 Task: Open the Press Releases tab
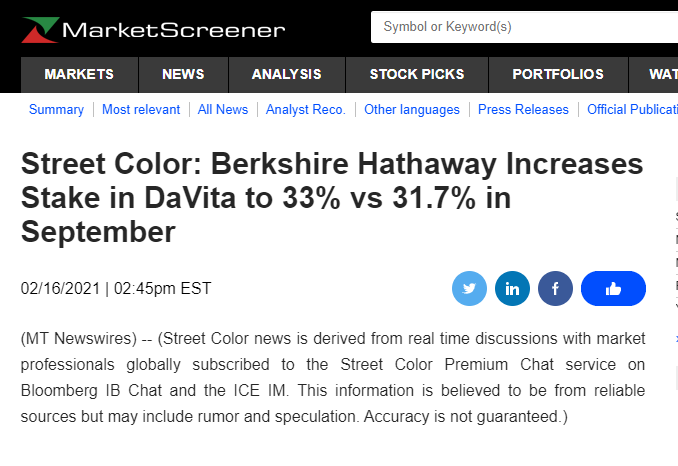pos(523,110)
